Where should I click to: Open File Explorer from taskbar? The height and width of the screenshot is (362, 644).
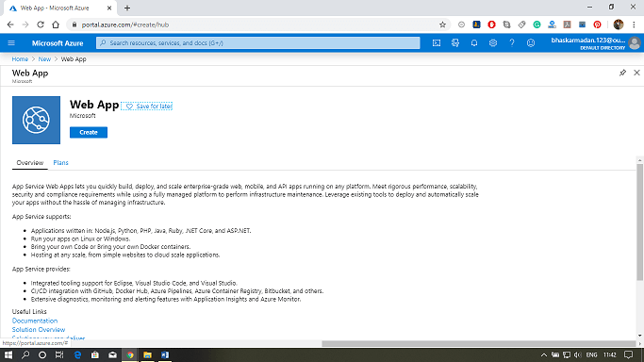click(147, 354)
